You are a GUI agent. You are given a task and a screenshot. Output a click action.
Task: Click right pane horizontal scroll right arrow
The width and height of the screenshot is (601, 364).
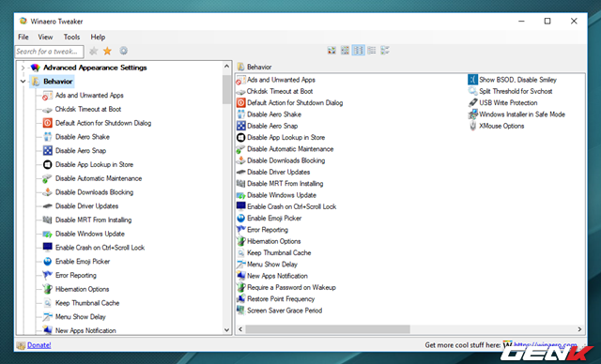[x=579, y=329]
